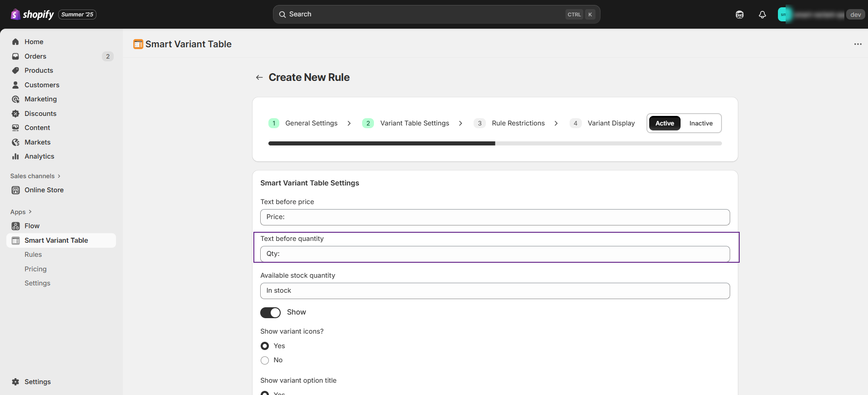Open the Products page link
Screen dimensions: 868x395
(x=39, y=70)
